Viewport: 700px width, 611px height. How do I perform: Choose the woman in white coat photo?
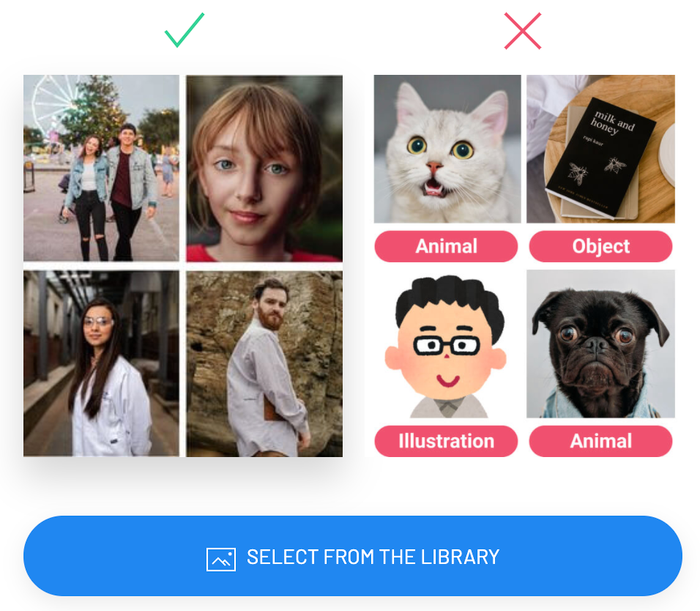101,363
